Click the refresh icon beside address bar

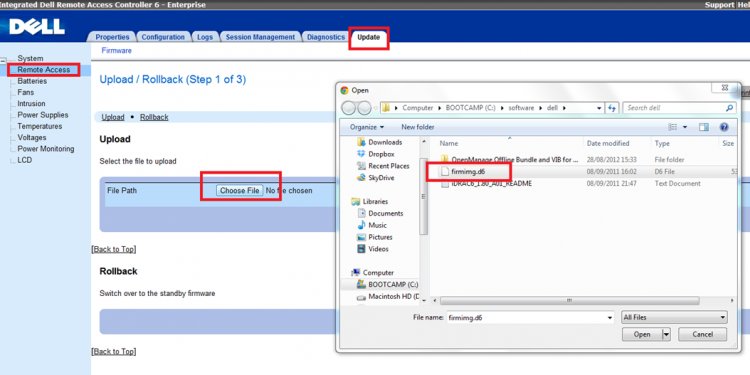point(612,108)
